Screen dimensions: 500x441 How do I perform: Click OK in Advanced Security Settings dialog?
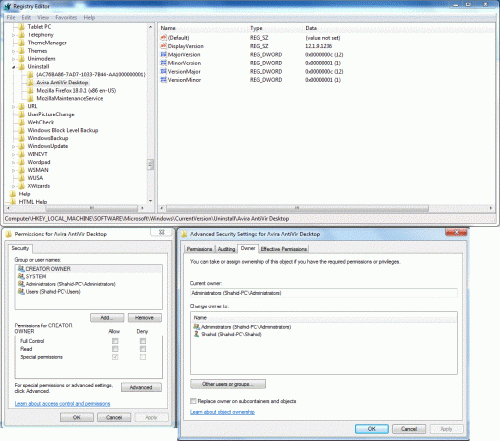point(372,429)
